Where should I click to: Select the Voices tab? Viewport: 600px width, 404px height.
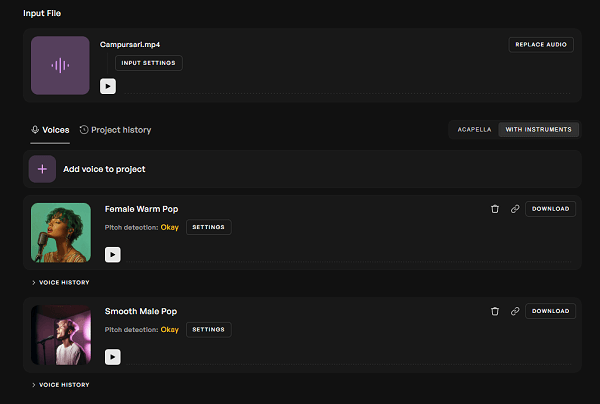coord(50,130)
